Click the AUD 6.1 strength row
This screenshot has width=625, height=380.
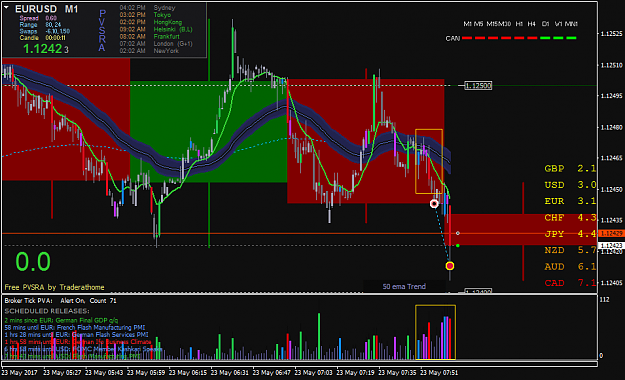point(570,267)
